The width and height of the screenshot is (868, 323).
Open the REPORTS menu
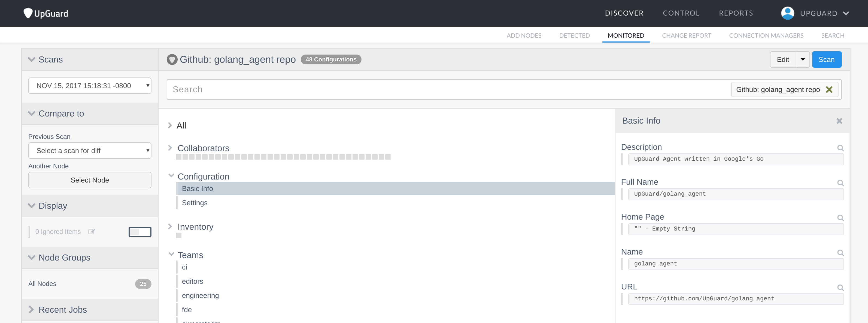tap(736, 13)
